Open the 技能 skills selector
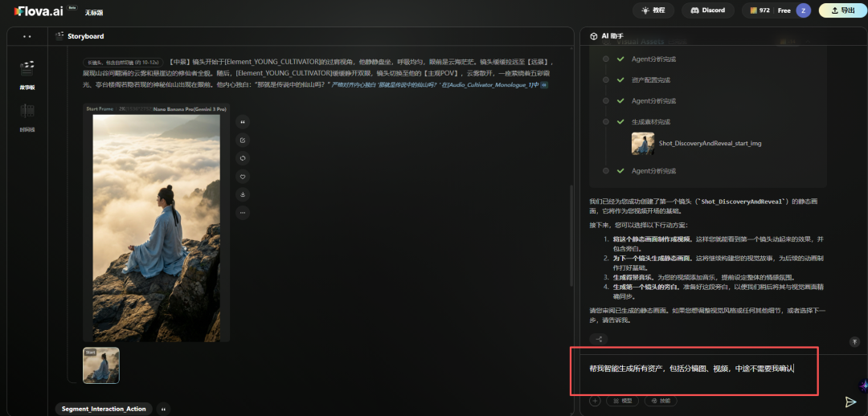 [661, 401]
